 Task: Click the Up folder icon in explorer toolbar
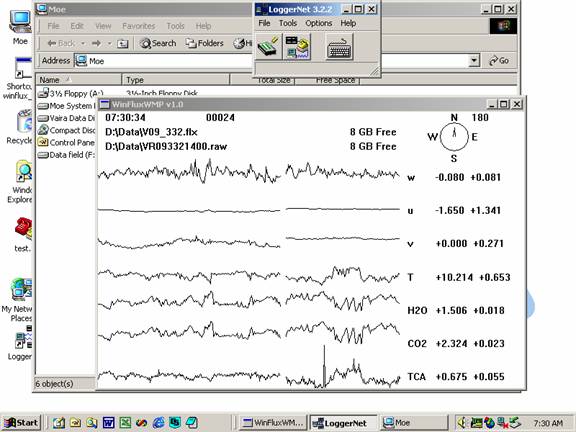click(122, 44)
